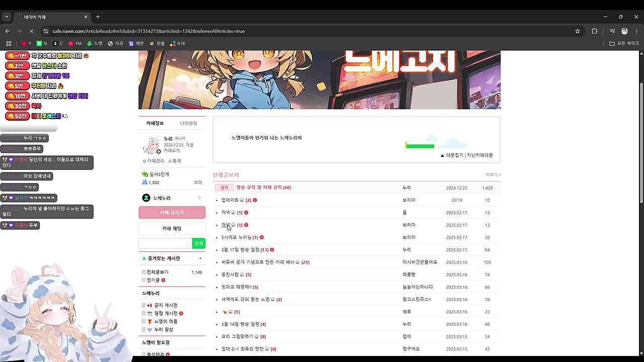
Task: Open the apps grid in bookmarks bar
Action: [x=8, y=44]
